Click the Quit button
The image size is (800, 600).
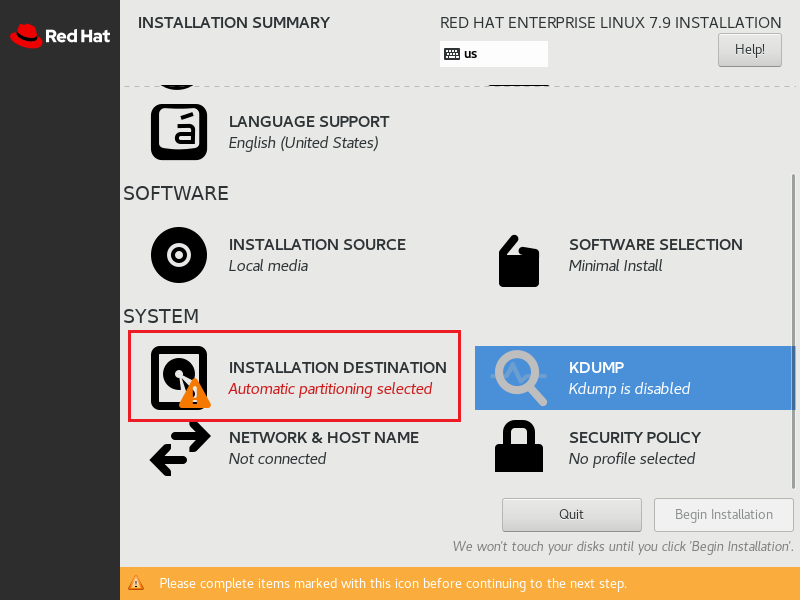click(x=571, y=514)
